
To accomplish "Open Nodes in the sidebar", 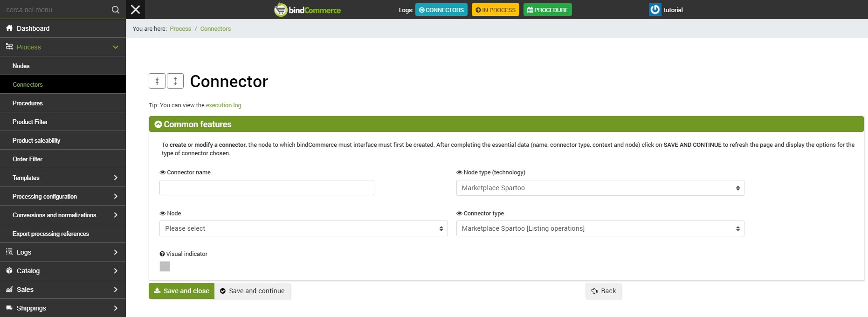I will coord(63,66).
